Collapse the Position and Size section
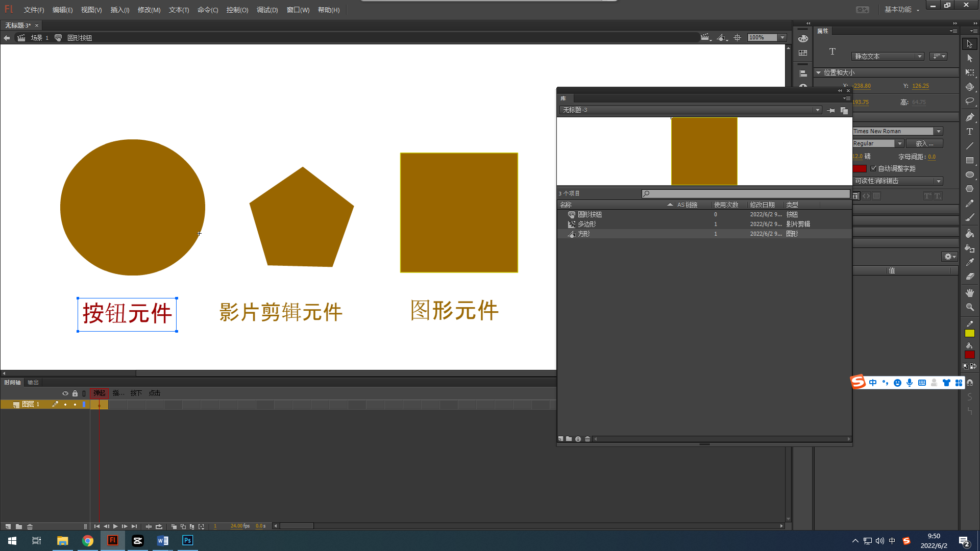The height and width of the screenshot is (551, 980). (819, 73)
